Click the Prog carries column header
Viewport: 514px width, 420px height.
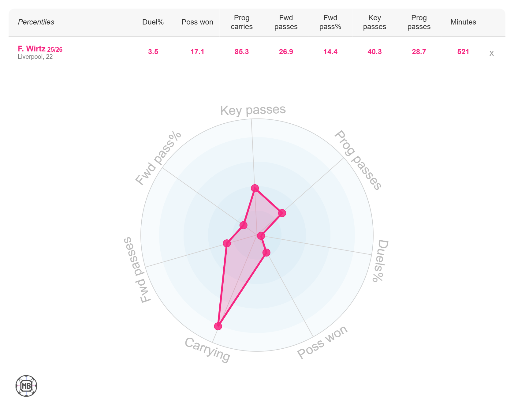(242, 22)
